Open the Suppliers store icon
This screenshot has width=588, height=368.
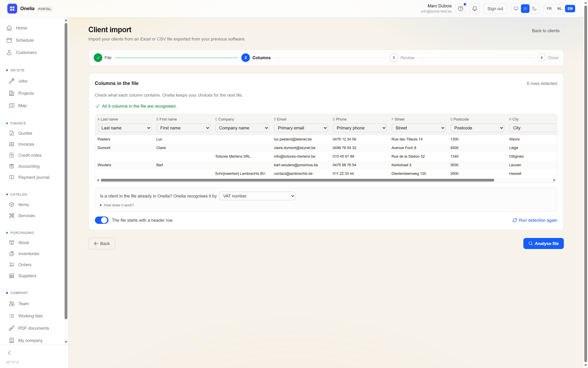[12, 276]
